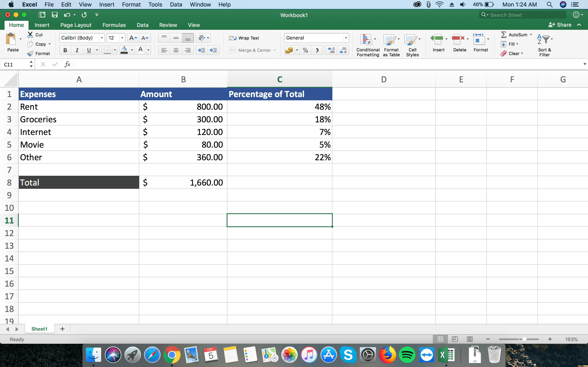
Task: Toggle Italic formatting on selected cell
Action: coord(76,50)
